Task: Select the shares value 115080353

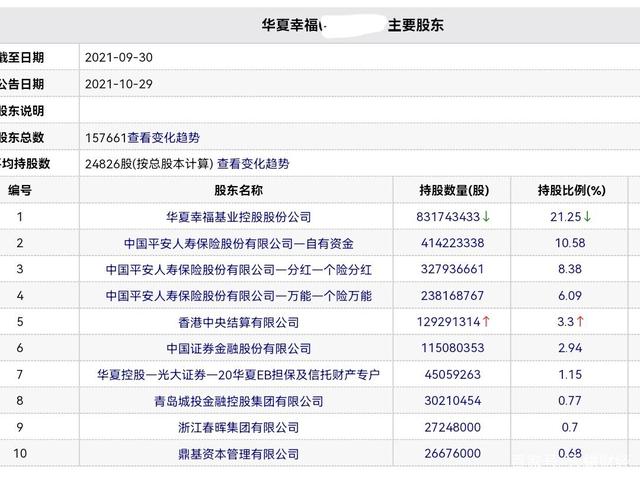Action: pyautogui.click(x=453, y=348)
